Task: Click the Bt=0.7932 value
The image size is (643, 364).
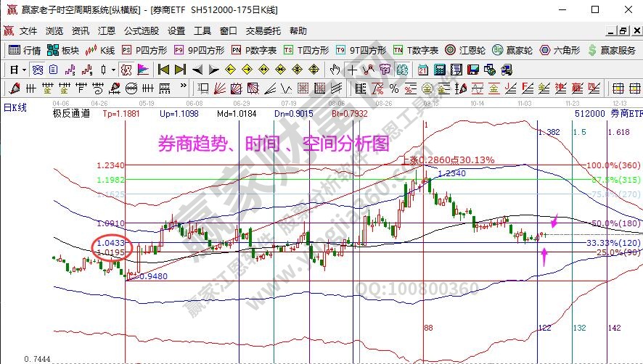Action: [x=350, y=114]
